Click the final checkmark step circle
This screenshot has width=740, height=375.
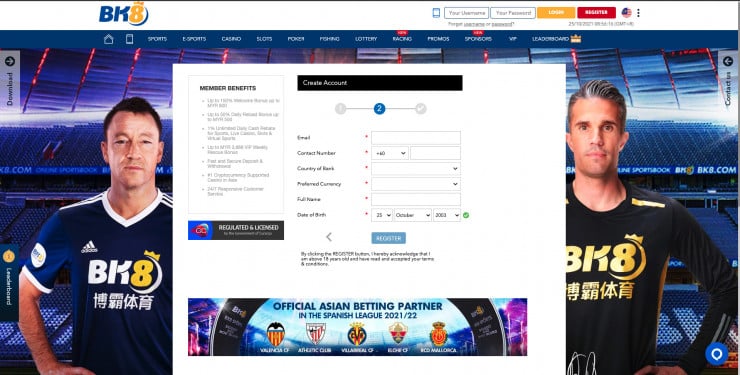(x=420, y=109)
